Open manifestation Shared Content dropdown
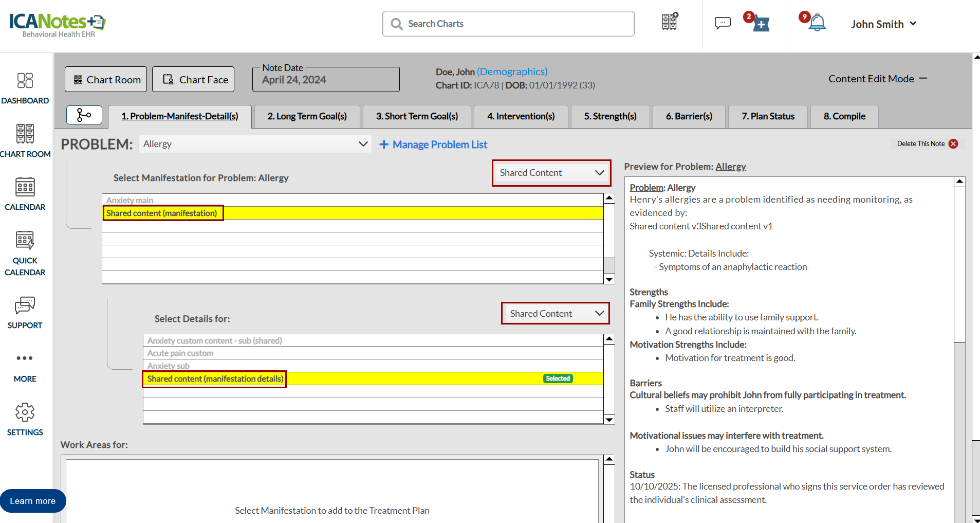This screenshot has height=523, width=980. point(551,173)
